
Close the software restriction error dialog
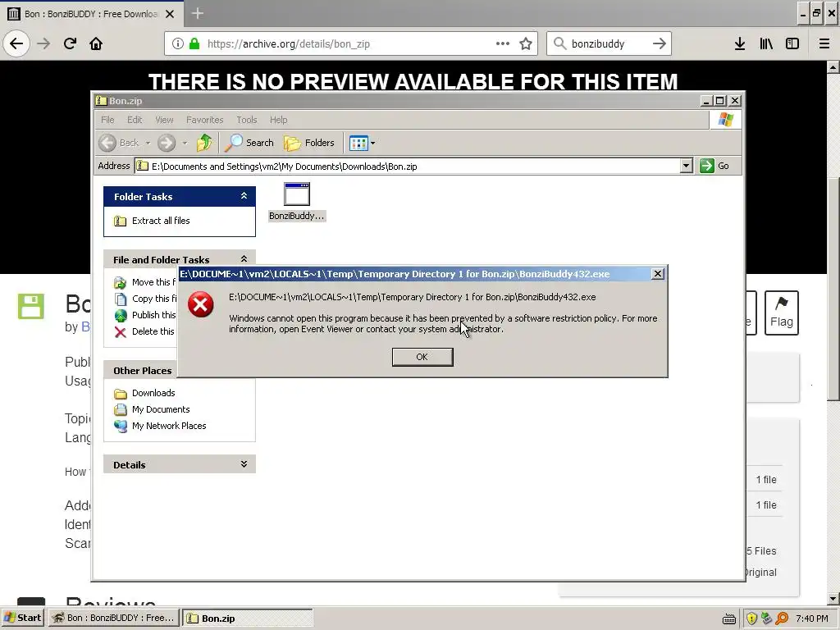pos(658,274)
